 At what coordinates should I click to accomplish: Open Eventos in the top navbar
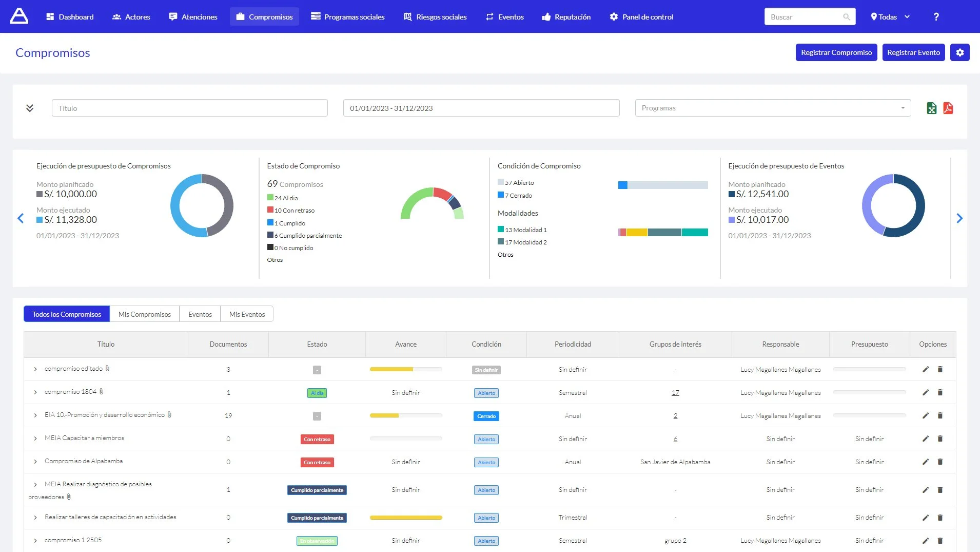coord(505,17)
